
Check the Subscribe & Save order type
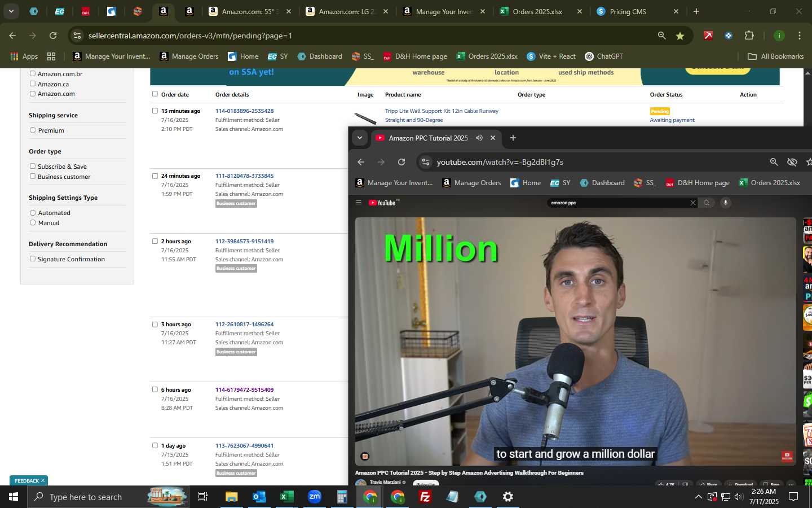[x=33, y=166]
